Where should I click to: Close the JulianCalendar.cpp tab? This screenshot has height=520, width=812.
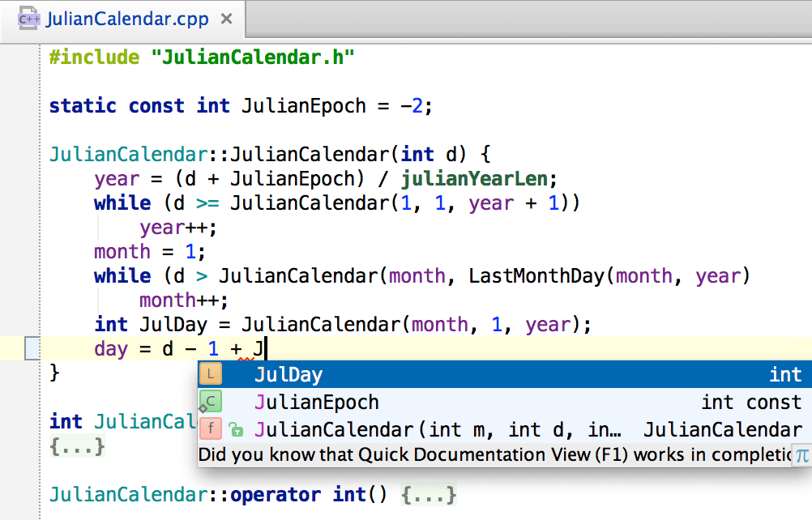[x=226, y=18]
